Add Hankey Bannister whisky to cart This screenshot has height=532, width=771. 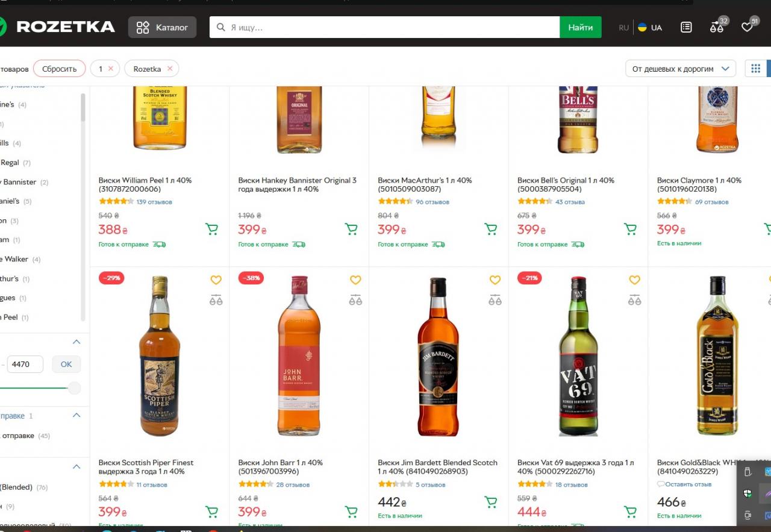tap(351, 229)
